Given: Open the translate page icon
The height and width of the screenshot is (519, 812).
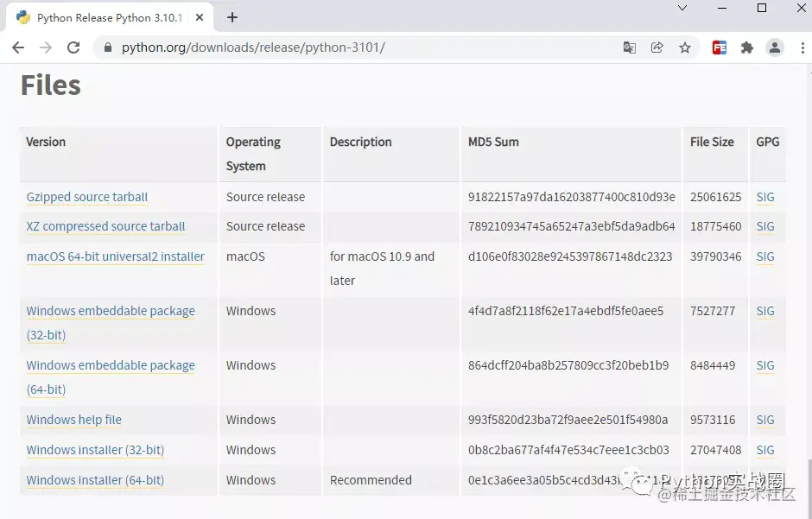Looking at the screenshot, I should [629, 47].
